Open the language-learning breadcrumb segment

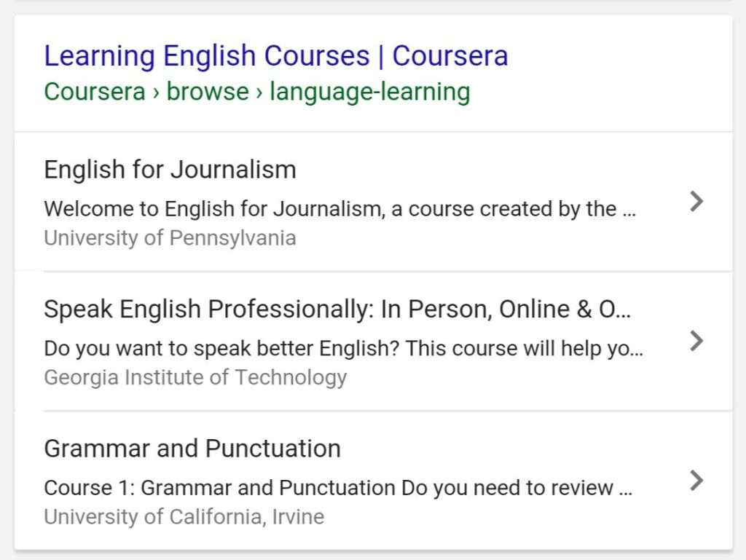(369, 92)
